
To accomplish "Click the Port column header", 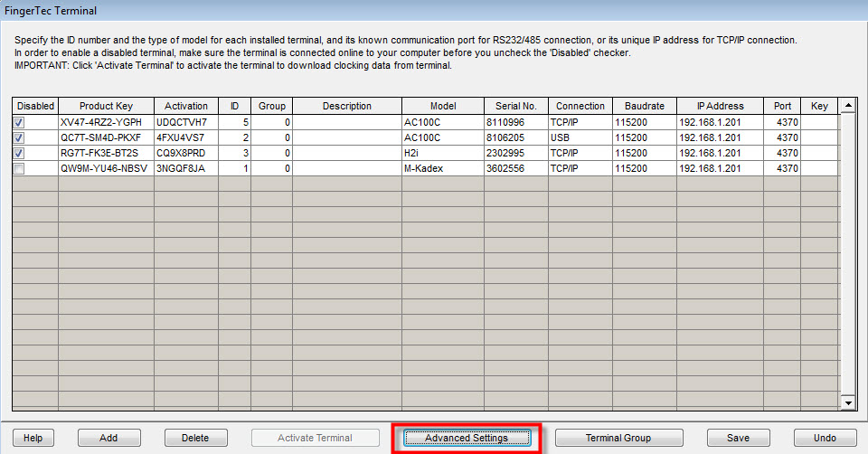I will click(782, 106).
